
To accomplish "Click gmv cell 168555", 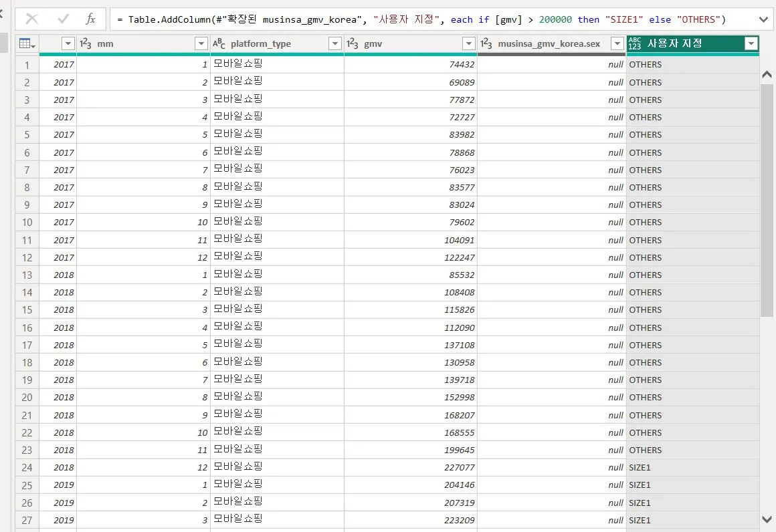I will tap(411, 432).
